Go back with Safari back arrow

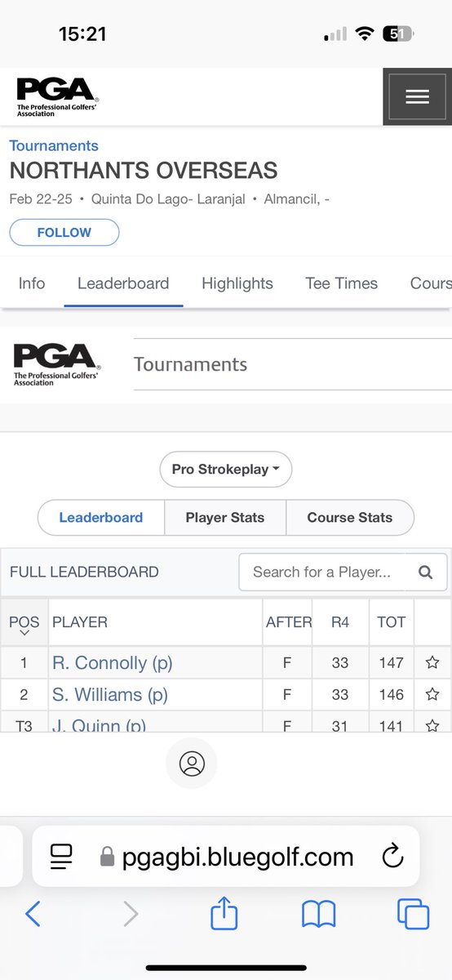(x=33, y=914)
